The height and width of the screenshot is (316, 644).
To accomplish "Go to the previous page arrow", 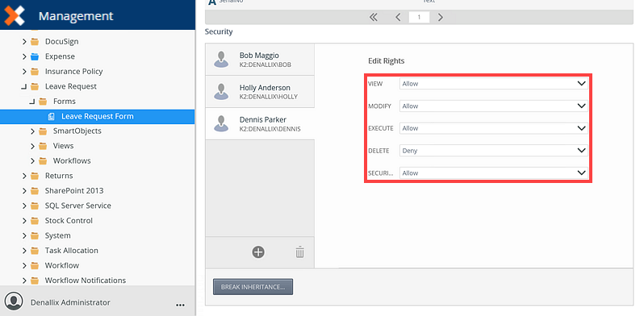I will click(x=398, y=17).
